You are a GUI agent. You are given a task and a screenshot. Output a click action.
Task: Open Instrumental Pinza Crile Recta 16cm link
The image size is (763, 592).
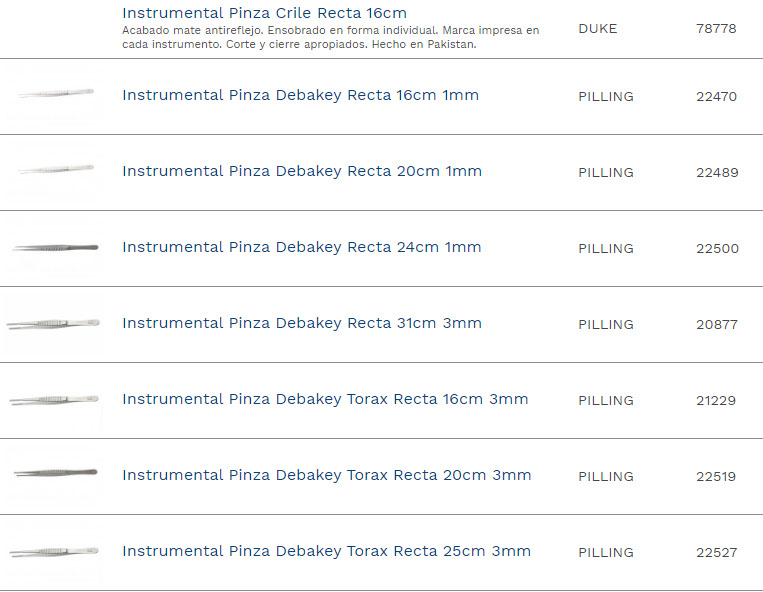tap(264, 13)
